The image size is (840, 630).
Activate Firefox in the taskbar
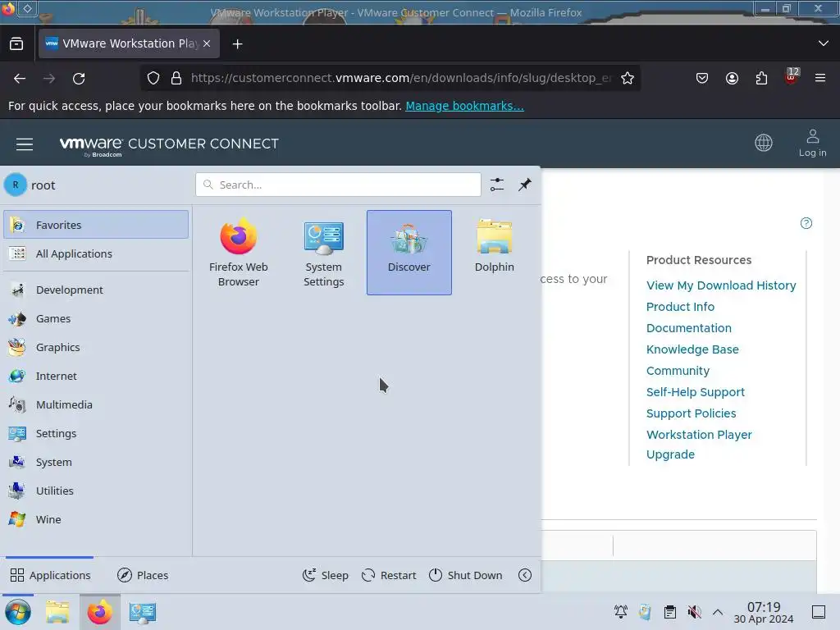(99, 612)
